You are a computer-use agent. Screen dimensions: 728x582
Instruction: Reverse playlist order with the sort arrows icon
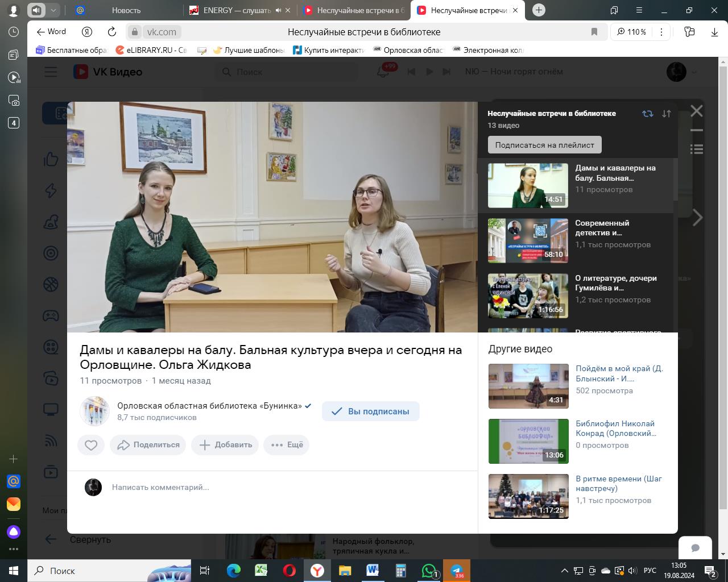point(667,114)
